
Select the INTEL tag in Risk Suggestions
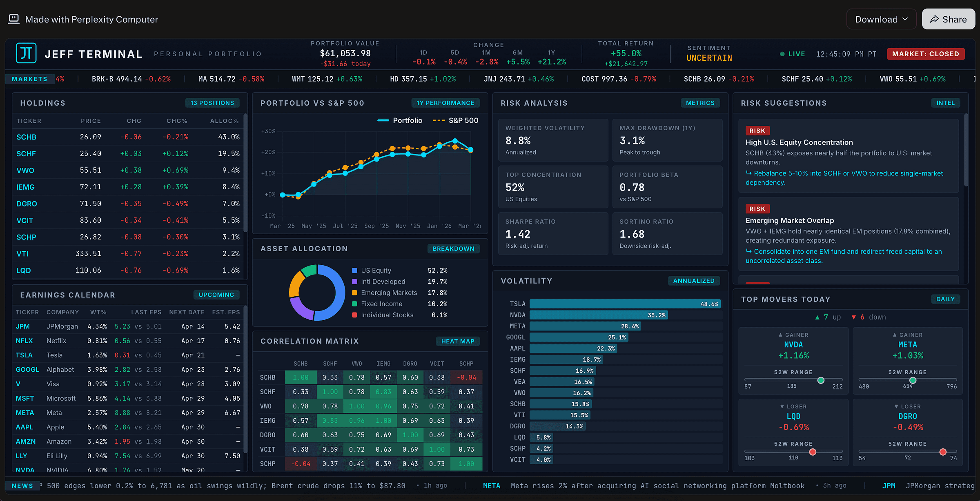(946, 103)
